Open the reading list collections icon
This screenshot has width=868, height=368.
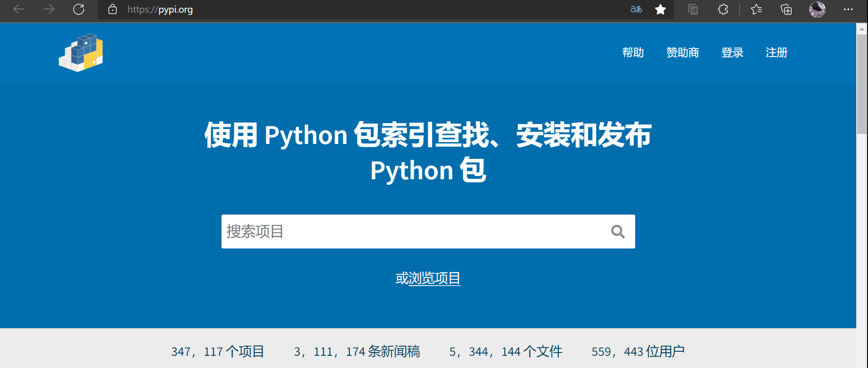pos(693,9)
